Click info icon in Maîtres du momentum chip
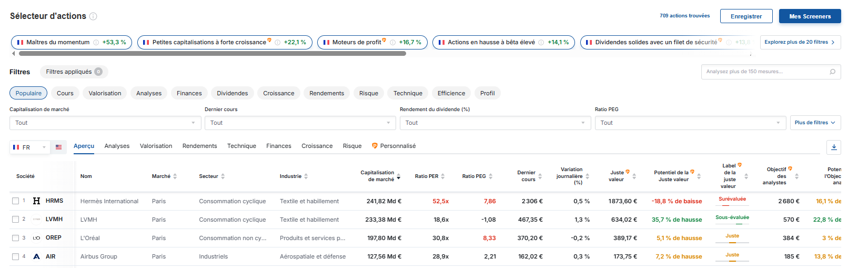 point(96,43)
